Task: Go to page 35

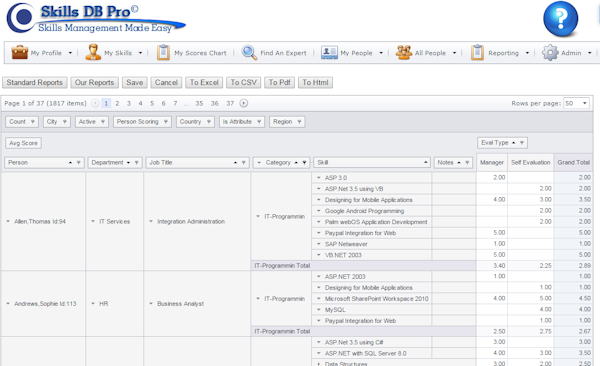Action: 199,103
